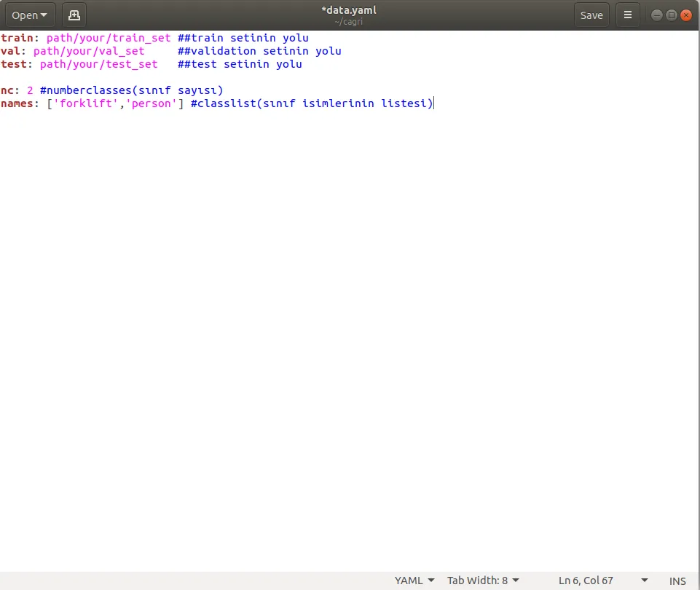Open the line and column position menu

pyautogui.click(x=602, y=581)
